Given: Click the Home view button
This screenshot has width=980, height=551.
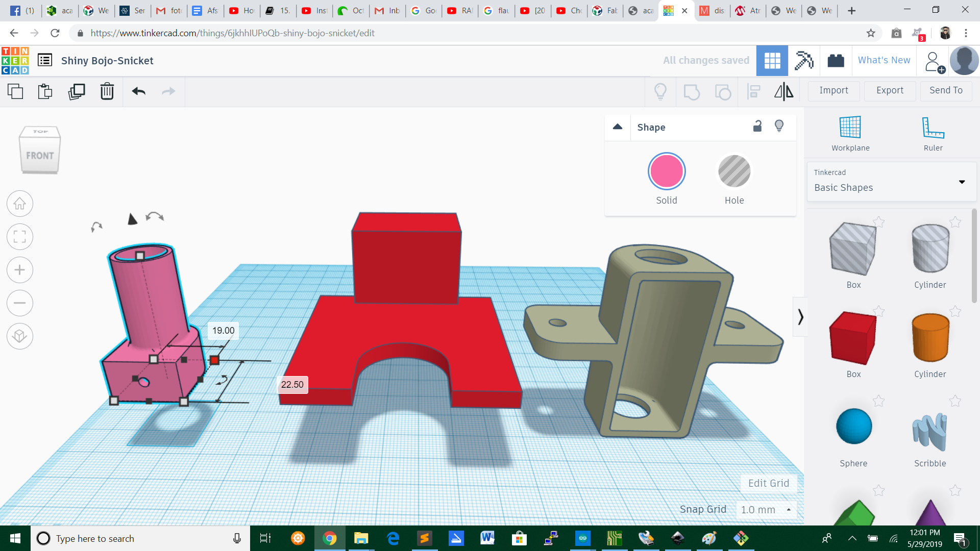Looking at the screenshot, I should 20,204.
